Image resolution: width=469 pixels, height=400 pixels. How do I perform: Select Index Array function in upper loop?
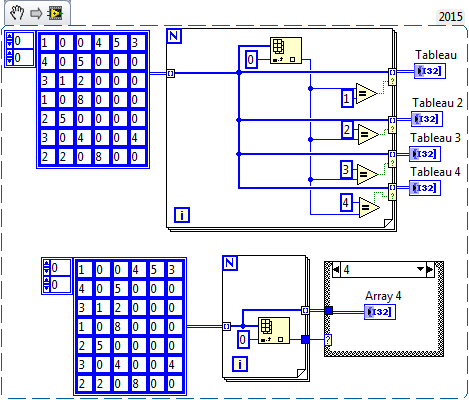[286, 50]
